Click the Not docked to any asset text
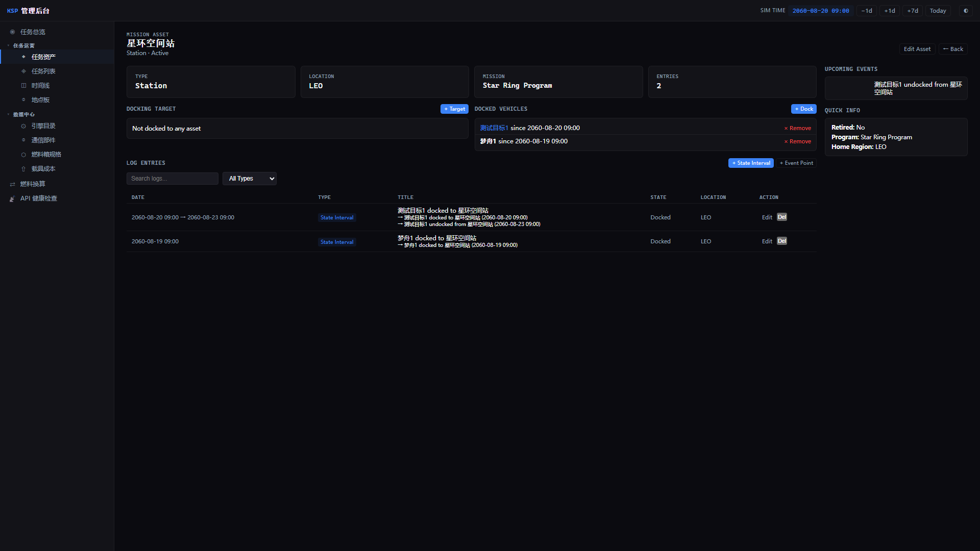980x551 pixels. tap(166, 129)
